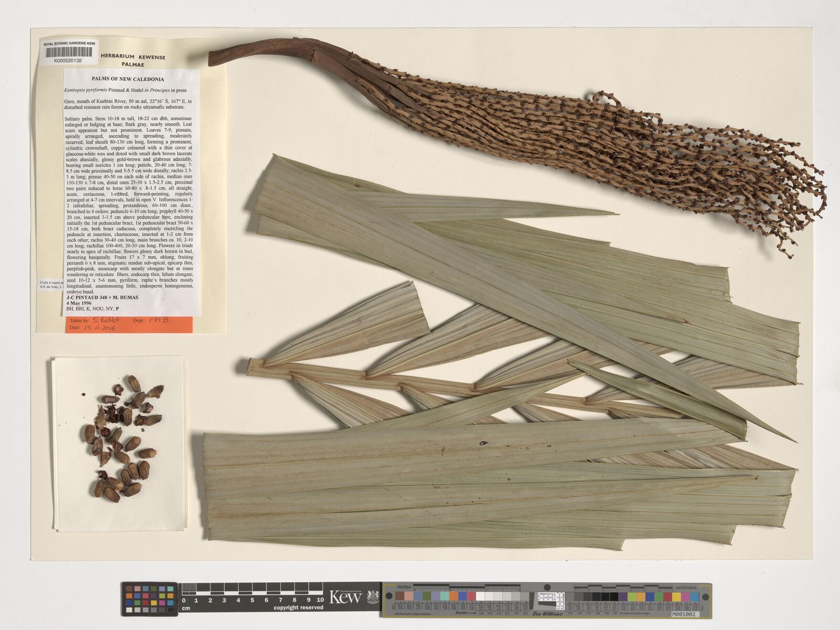Screen dimensions: 840x630
Task: Click the orange 'Taken by' tag
Action: (129, 323)
